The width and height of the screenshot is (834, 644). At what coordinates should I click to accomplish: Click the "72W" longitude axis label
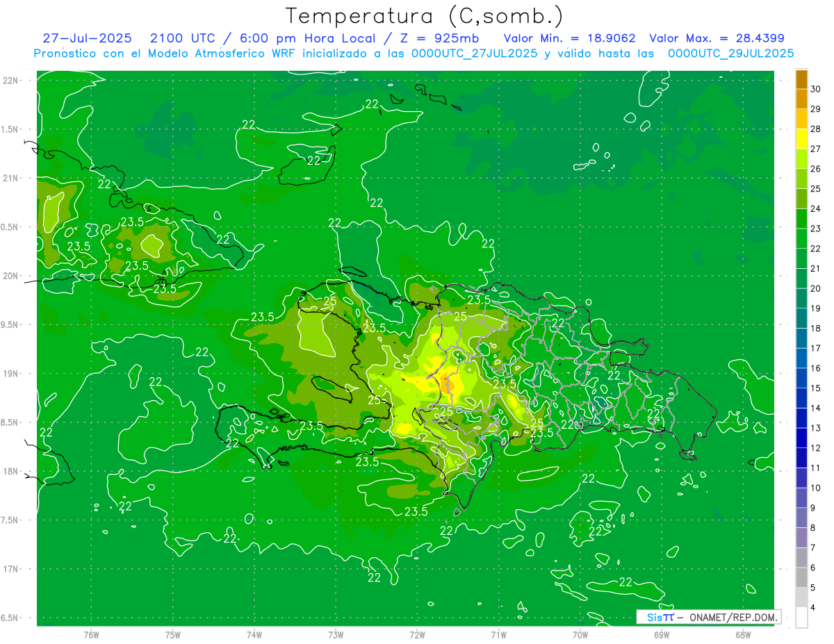(417, 635)
